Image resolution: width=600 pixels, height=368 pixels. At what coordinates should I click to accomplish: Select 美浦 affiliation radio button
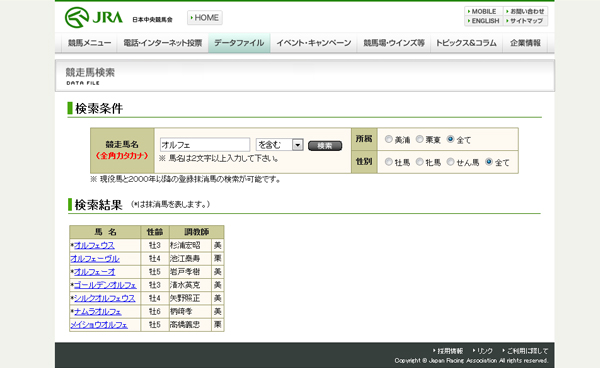pos(389,139)
